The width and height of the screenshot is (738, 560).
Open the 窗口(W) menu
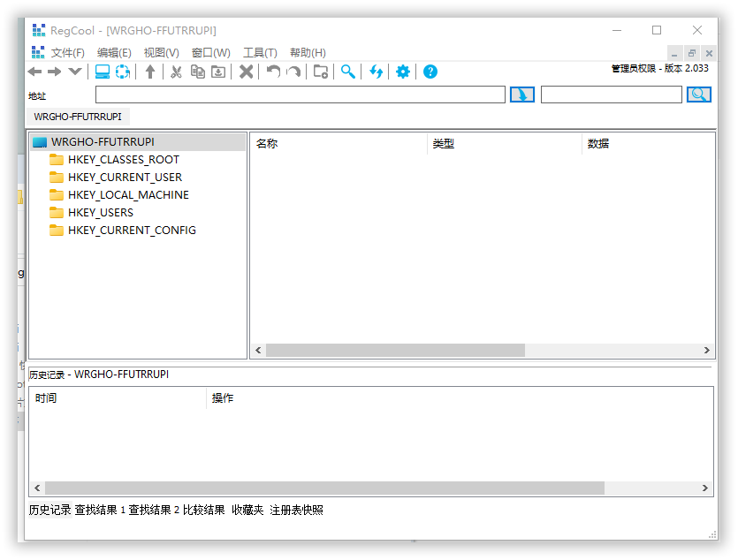pos(211,53)
